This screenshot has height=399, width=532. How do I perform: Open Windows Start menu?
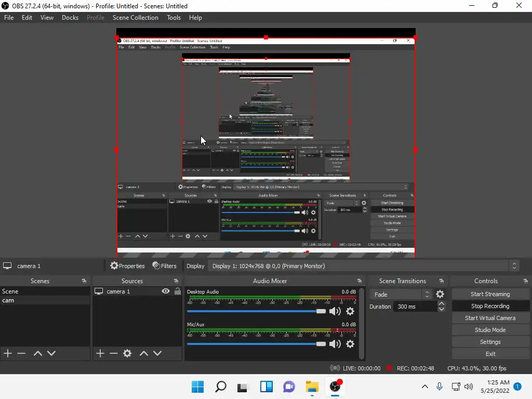pos(198,387)
